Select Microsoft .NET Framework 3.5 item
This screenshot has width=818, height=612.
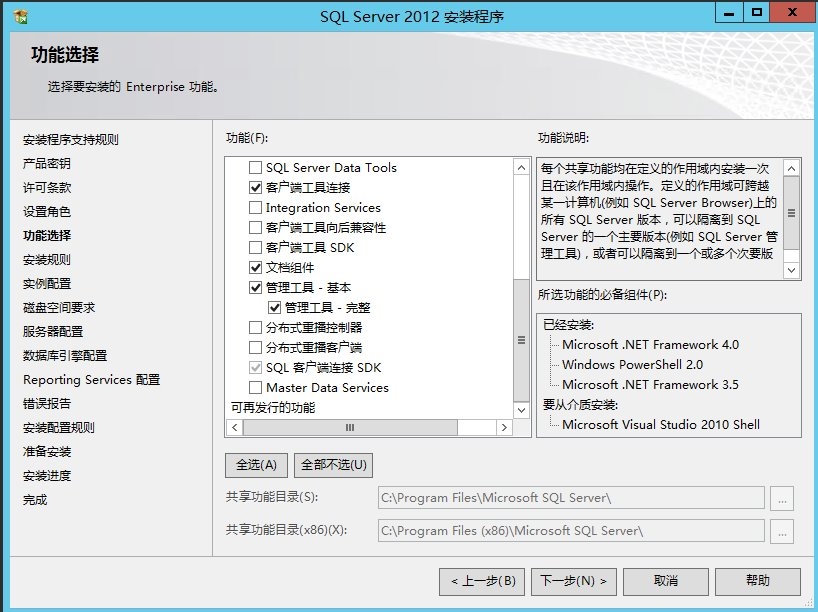point(651,385)
